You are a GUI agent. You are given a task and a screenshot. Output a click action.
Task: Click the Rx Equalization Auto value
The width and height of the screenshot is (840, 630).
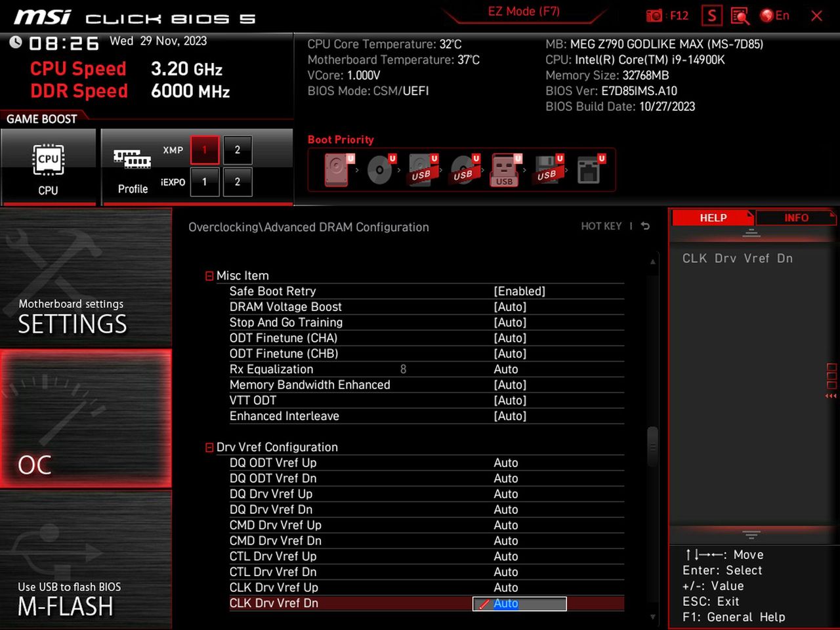click(506, 369)
